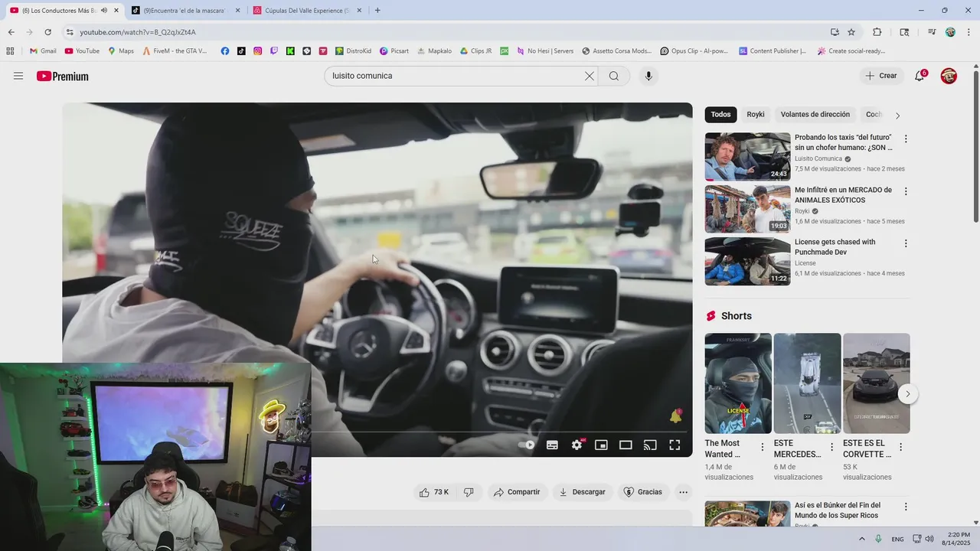Viewport: 980px width, 551px height.
Task: Download the video with Descargar
Action: [582, 492]
